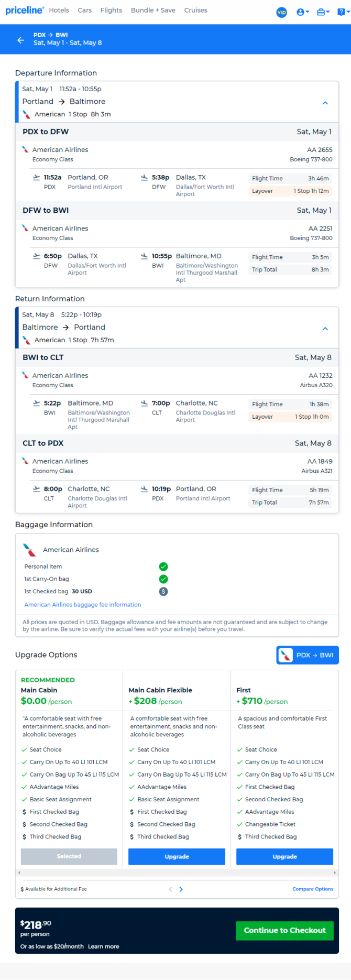Image resolution: width=351 pixels, height=980 pixels.
Task: Upgrade to Main Cabin Flexible
Action: point(177,856)
